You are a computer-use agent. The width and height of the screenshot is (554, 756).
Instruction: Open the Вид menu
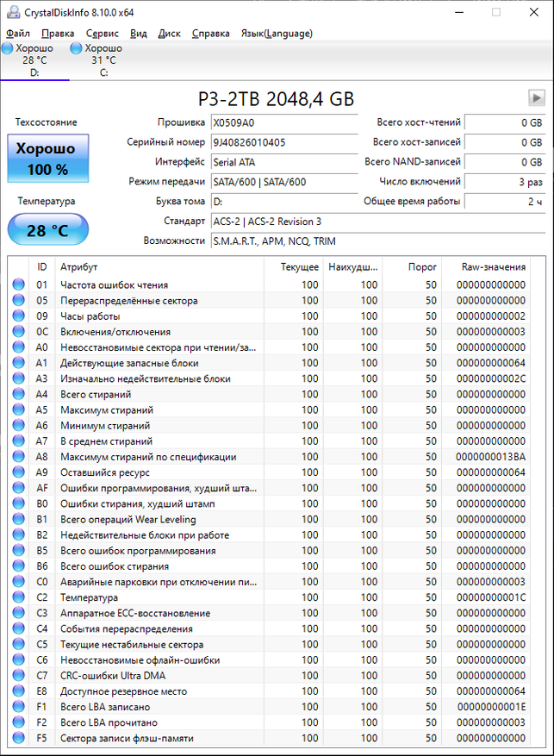click(138, 34)
